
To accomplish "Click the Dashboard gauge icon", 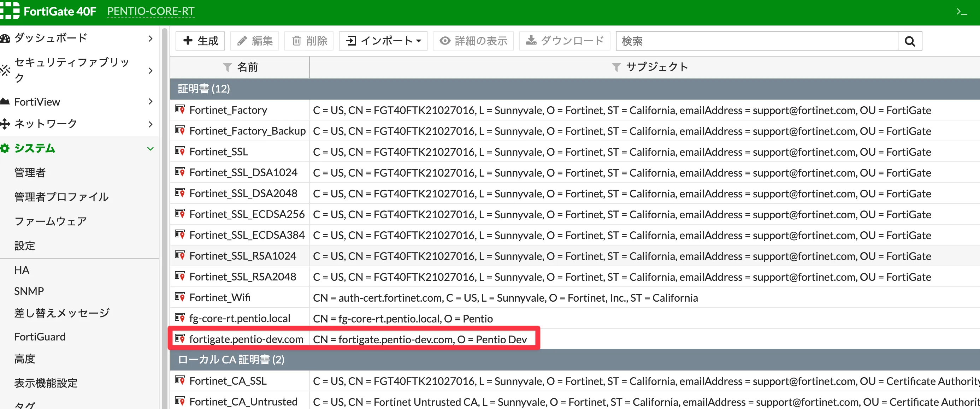I will click(x=5, y=38).
